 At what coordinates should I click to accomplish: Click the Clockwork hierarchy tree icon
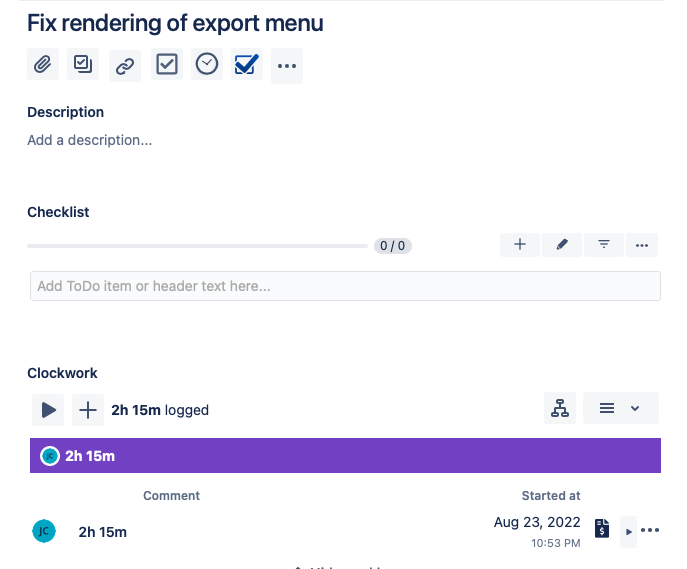pos(560,408)
